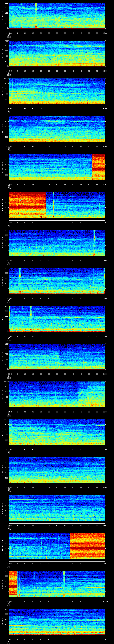114x644 pixels.
Task: Click the 23:49:00 start time label
Action: pyautogui.click(x=9, y=223)
